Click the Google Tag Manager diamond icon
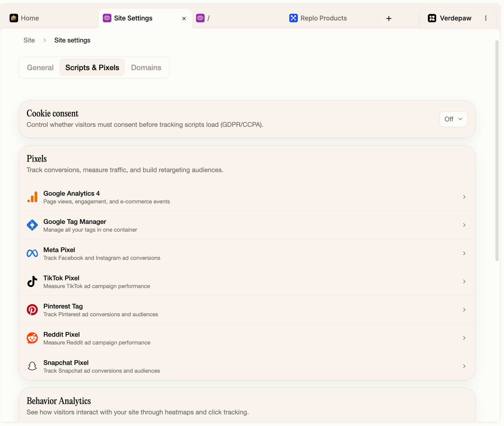504x426 pixels. [32, 225]
